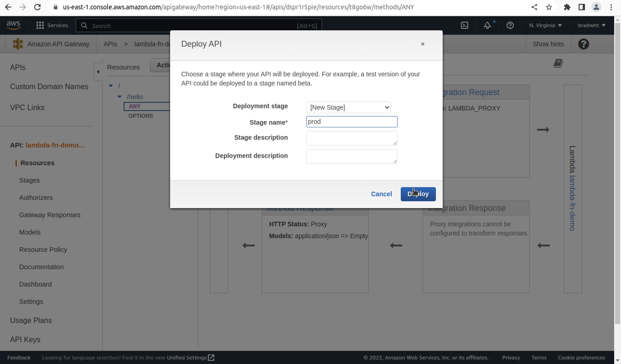
Task: Close the Deploy API dialog with X
Action: tap(423, 44)
